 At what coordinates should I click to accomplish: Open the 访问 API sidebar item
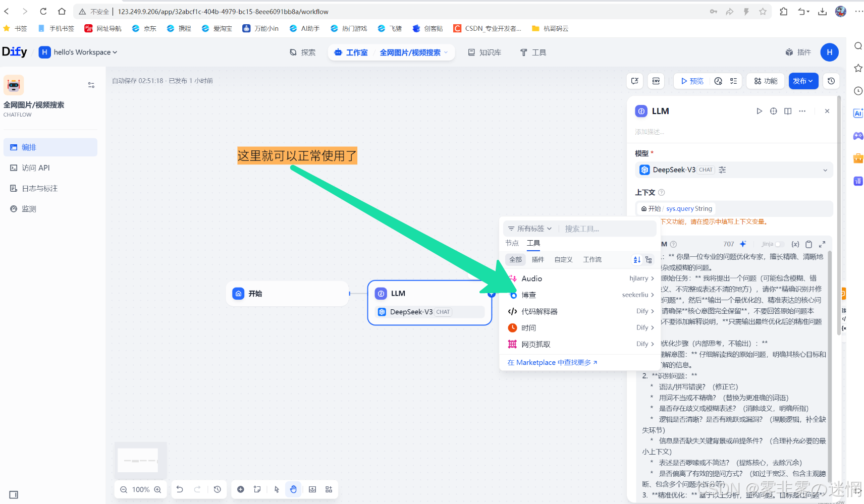coord(50,168)
